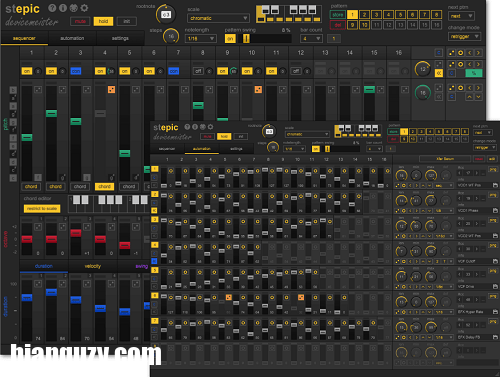The height and width of the screenshot is (377, 500).
Task: Click the green percent icon button
Action: (474, 73)
